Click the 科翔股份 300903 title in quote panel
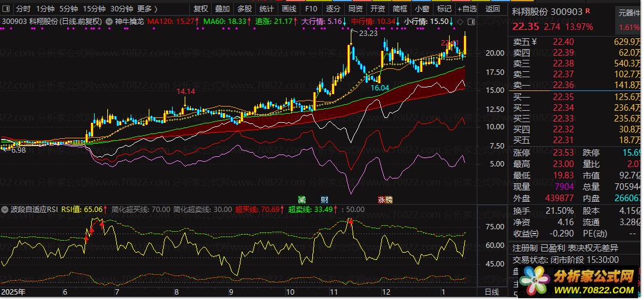The width and height of the screenshot is (644, 300). [547, 12]
